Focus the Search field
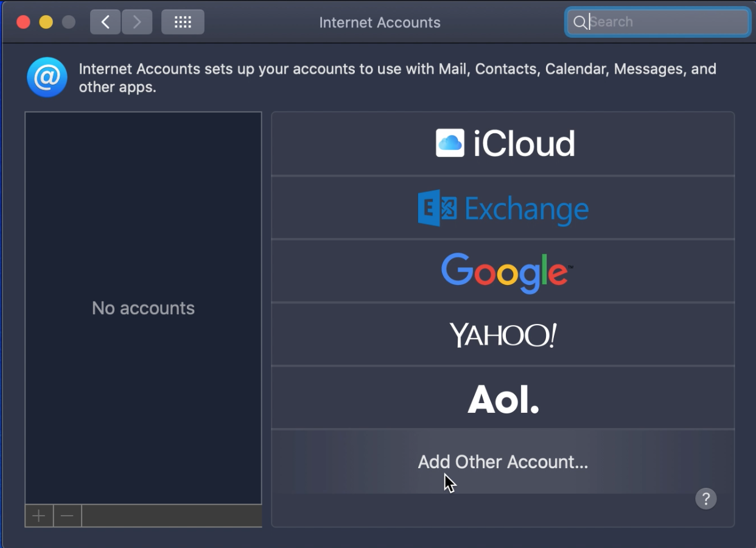Screen dimensions: 756x548 click(x=657, y=23)
